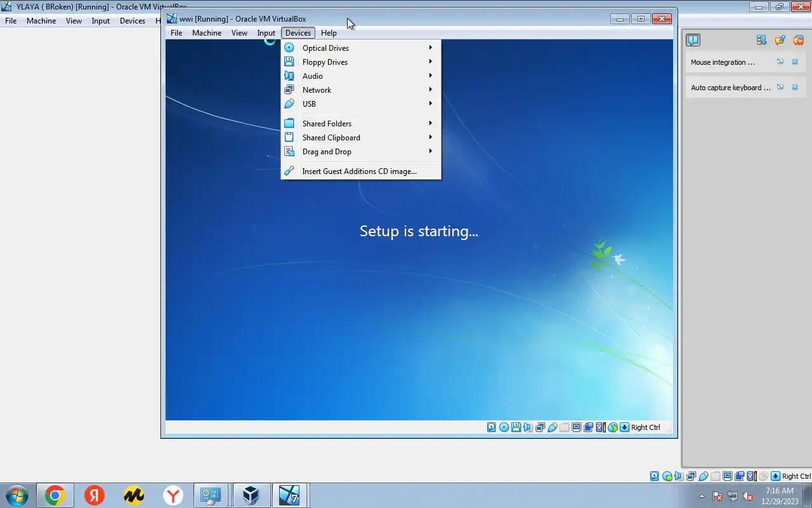The width and height of the screenshot is (812, 508).
Task: Open clock showing 7:16 AM
Action: coord(780,496)
